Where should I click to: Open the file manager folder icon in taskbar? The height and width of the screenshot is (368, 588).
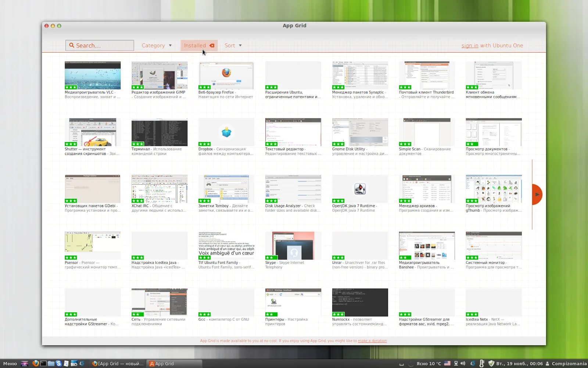pyautogui.click(x=51, y=364)
